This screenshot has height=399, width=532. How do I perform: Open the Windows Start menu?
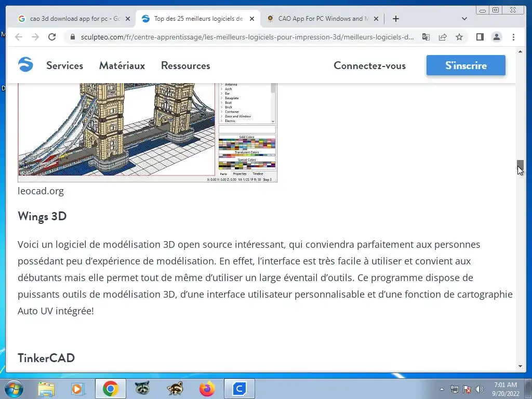coord(14,389)
